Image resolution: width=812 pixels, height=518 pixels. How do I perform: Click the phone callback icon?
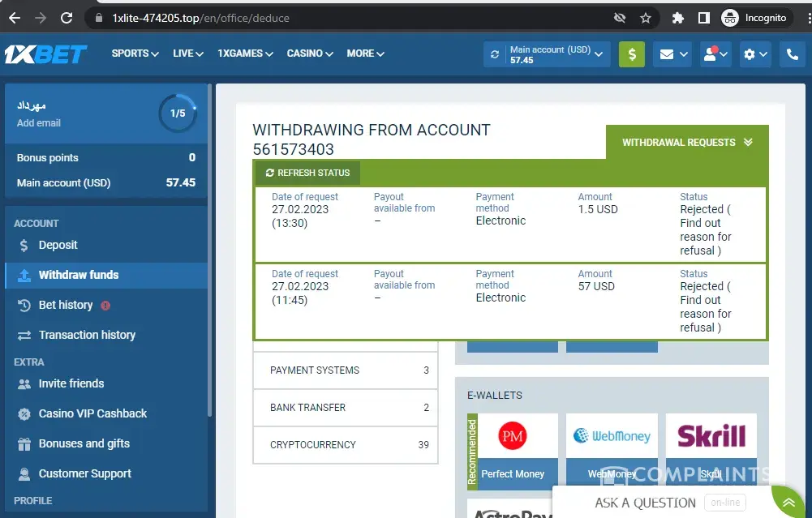(x=793, y=54)
